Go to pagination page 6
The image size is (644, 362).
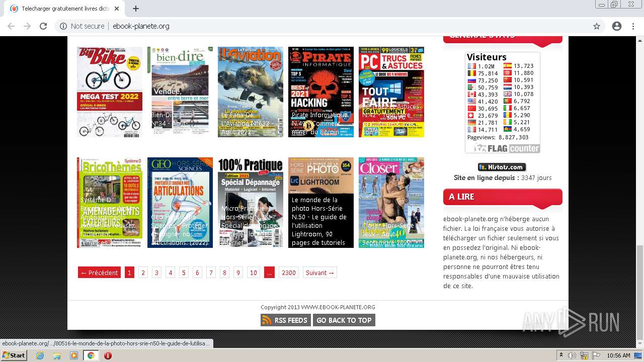(197, 273)
